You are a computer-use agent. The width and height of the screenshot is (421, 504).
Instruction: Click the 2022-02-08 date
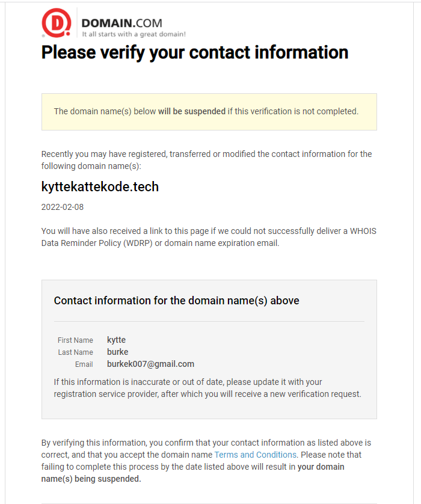[x=63, y=207]
